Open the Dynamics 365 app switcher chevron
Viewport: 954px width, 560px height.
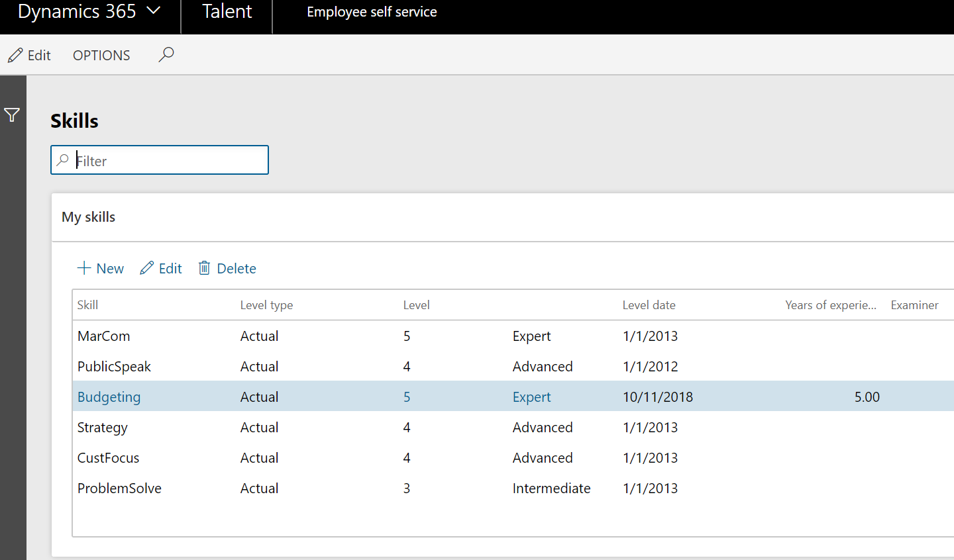tap(153, 11)
